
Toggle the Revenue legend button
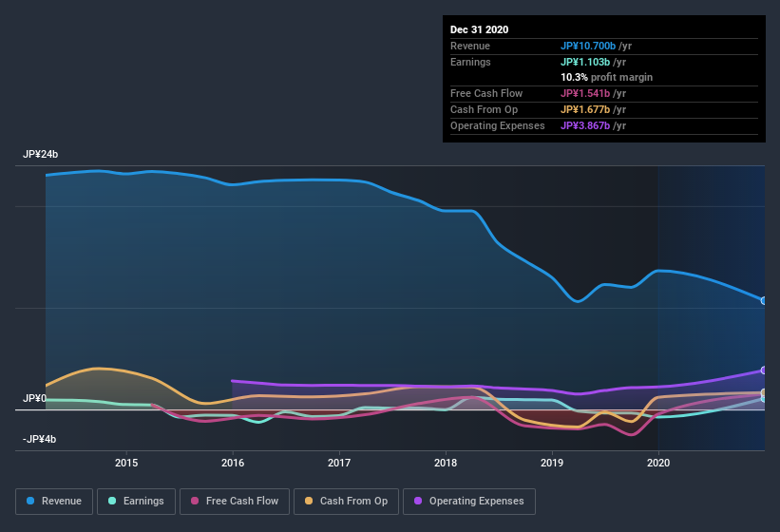[x=54, y=502]
